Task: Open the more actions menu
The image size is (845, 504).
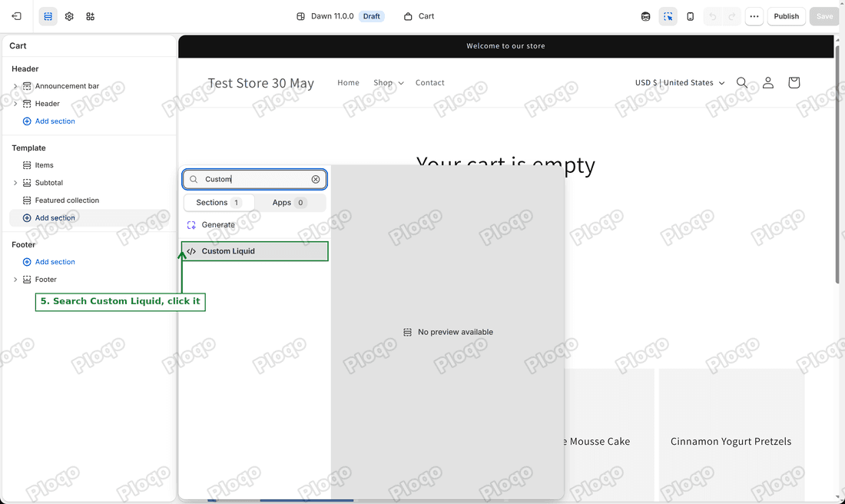Action: (754, 16)
